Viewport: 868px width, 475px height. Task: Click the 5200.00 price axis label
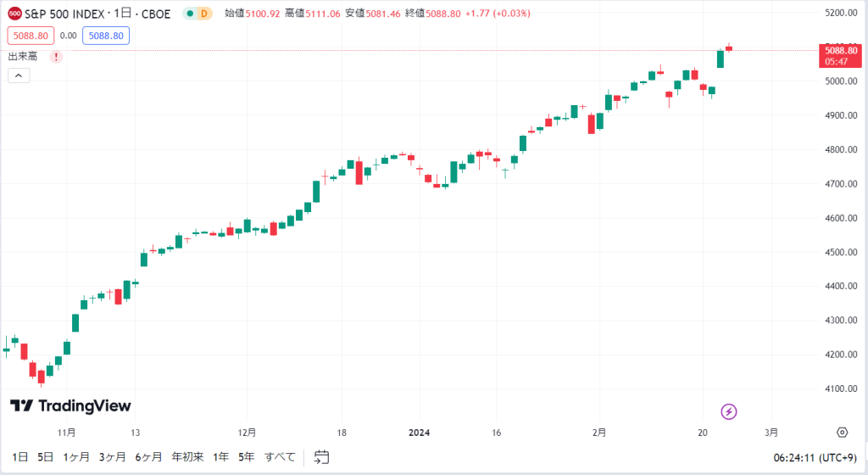point(841,13)
